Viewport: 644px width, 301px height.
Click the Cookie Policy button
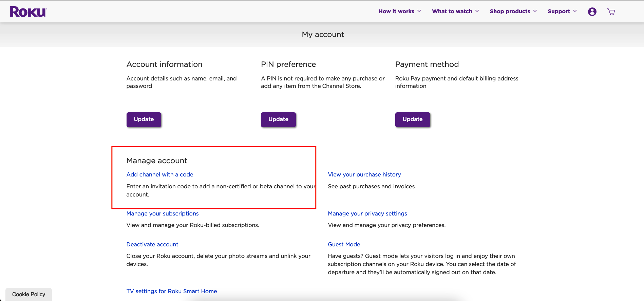[29, 294]
